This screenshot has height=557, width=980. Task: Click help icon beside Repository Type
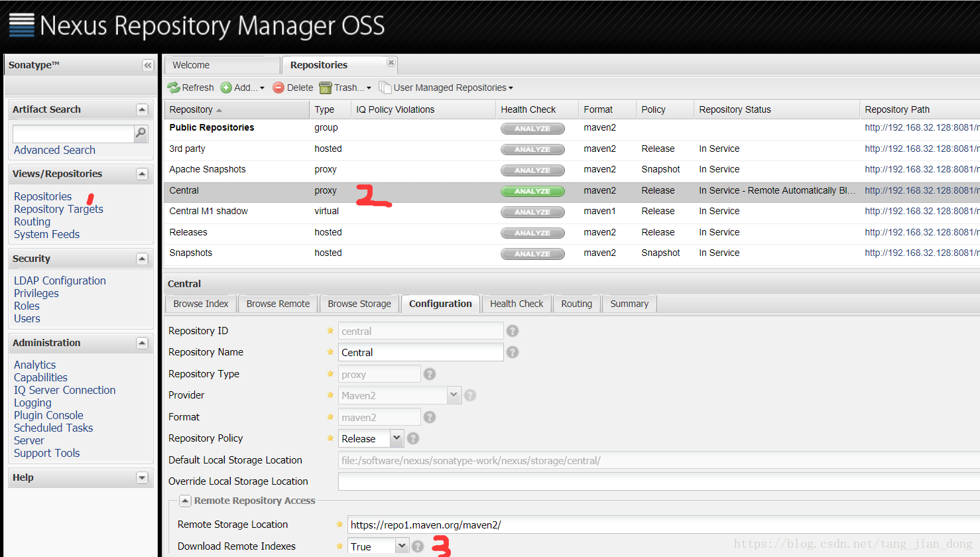[x=430, y=374]
